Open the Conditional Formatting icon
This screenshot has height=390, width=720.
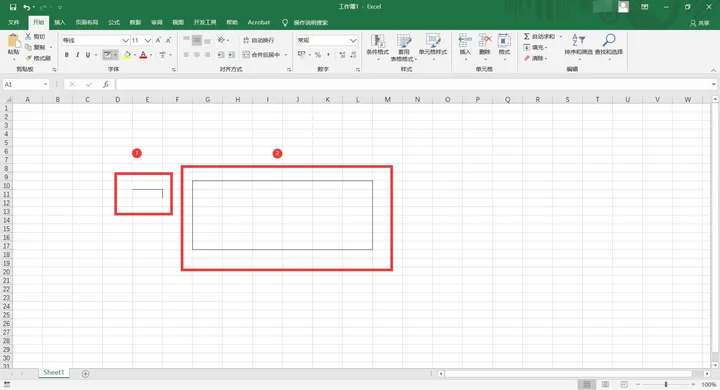point(377,41)
